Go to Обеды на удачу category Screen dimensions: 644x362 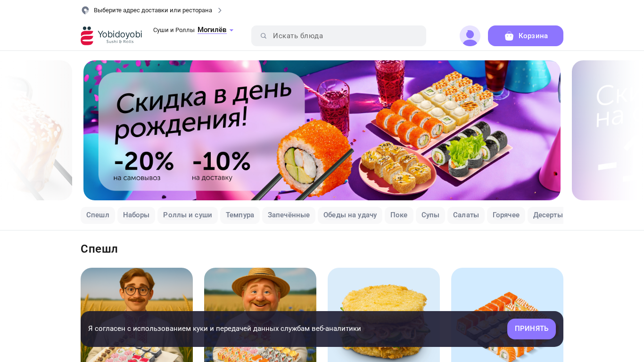pyautogui.click(x=350, y=215)
